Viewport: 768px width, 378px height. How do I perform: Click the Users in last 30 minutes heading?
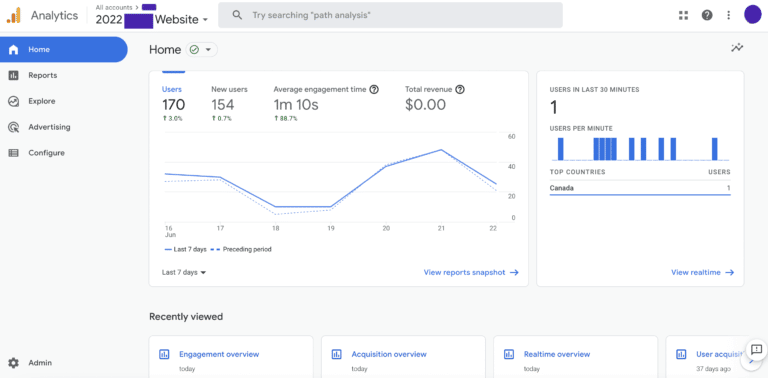point(594,90)
